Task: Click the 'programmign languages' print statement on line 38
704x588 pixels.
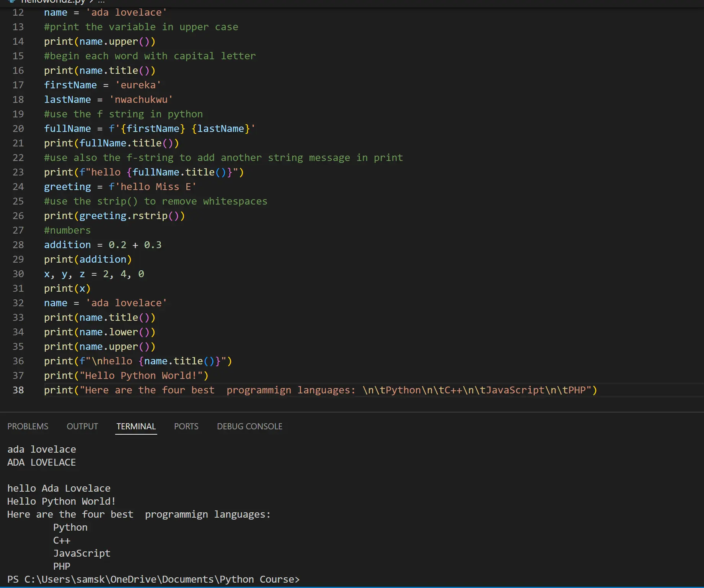Action: (x=321, y=390)
